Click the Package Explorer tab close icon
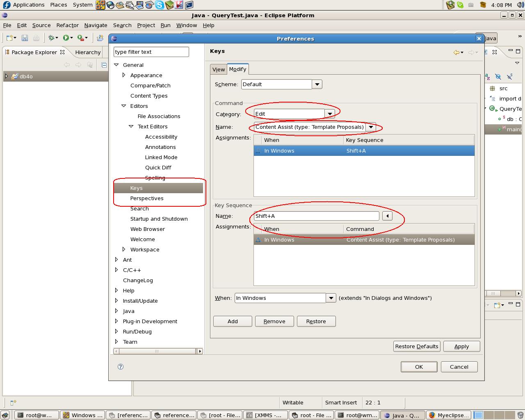The width and height of the screenshot is (525, 420). 62,52
